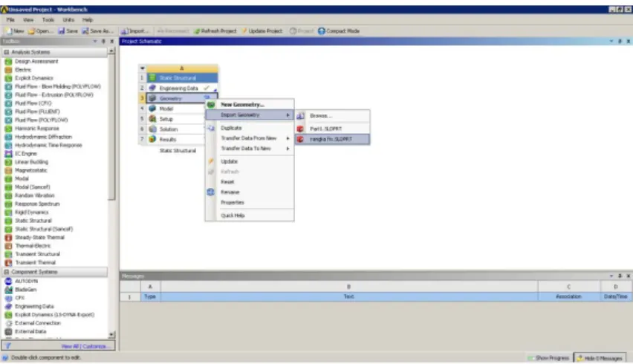Open the Help menu
The height and width of the screenshot is (364, 633).
[88, 20]
